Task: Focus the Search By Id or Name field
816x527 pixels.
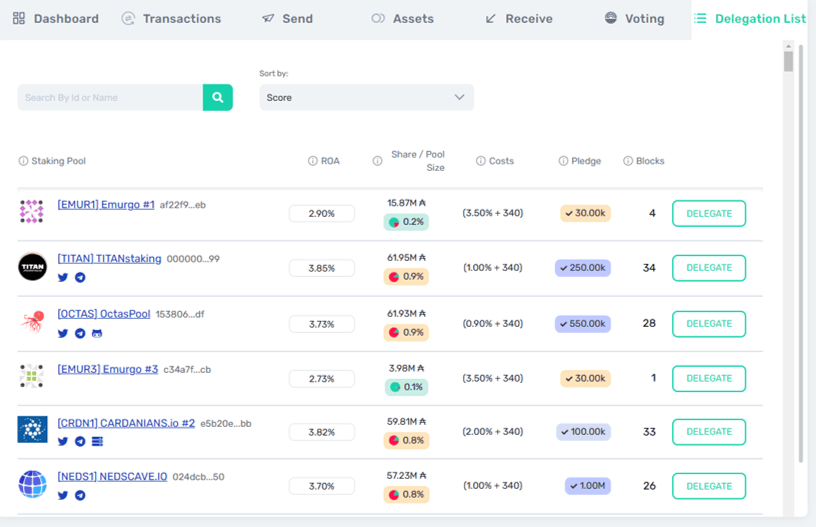Action: 110,97
